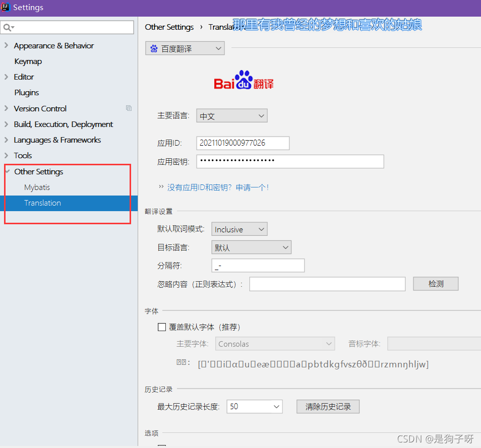481x448 pixels.
Task: Click the 忽略内容 regex input field
Action: [x=327, y=284]
